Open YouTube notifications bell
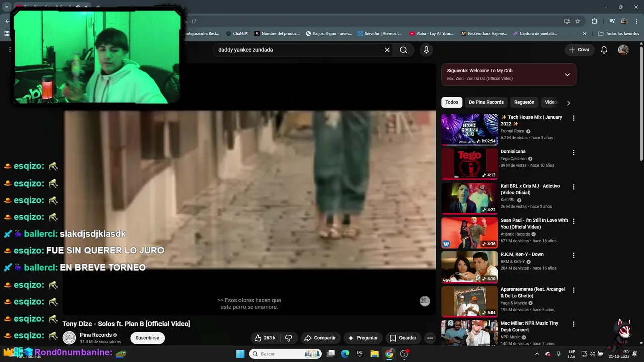The width and height of the screenshot is (644, 362). 604,50
